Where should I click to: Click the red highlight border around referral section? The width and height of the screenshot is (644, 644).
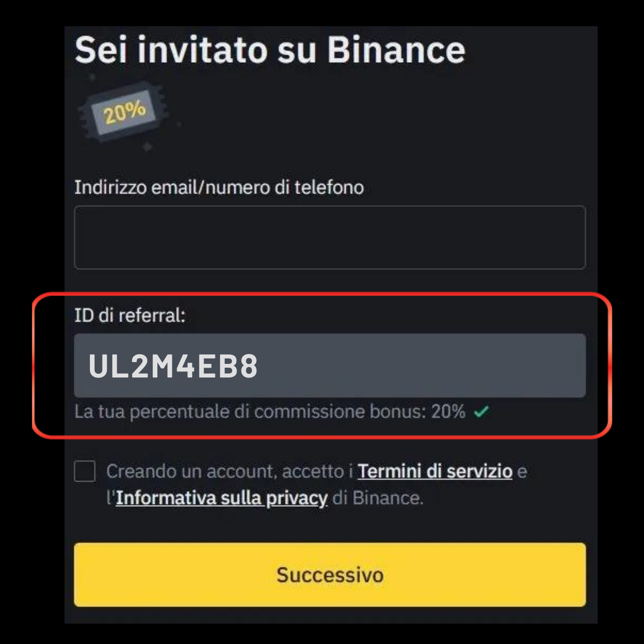point(322,293)
